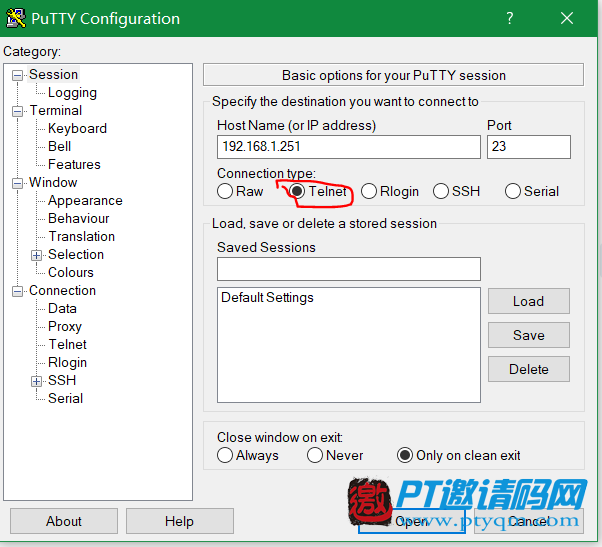Open the Data category
This screenshot has width=602, height=547.
tap(62, 309)
